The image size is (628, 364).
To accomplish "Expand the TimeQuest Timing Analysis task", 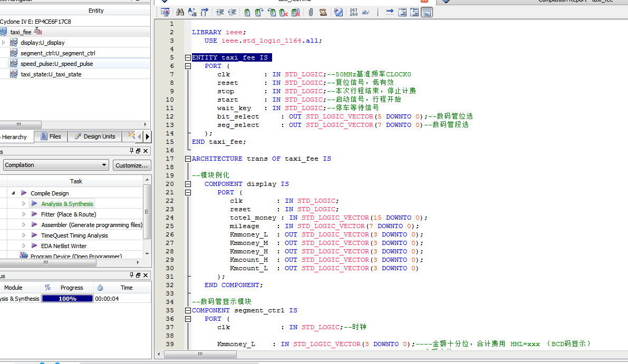I will [24, 235].
